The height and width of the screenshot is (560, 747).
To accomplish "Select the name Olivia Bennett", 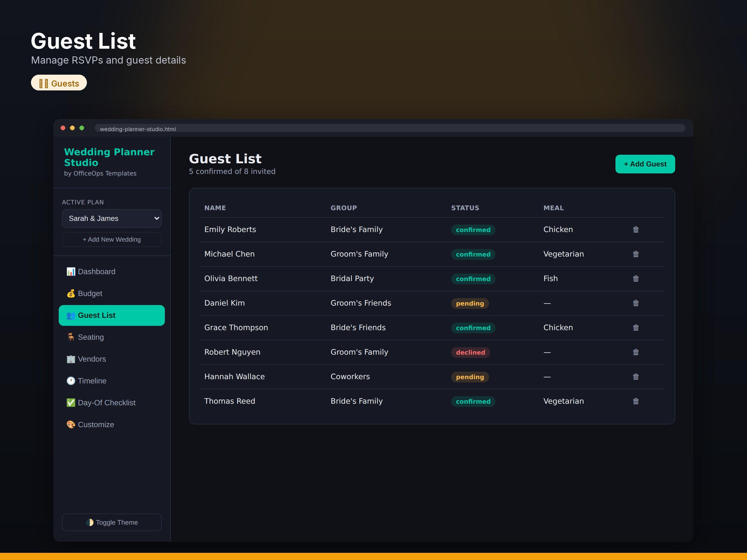I will click(231, 278).
